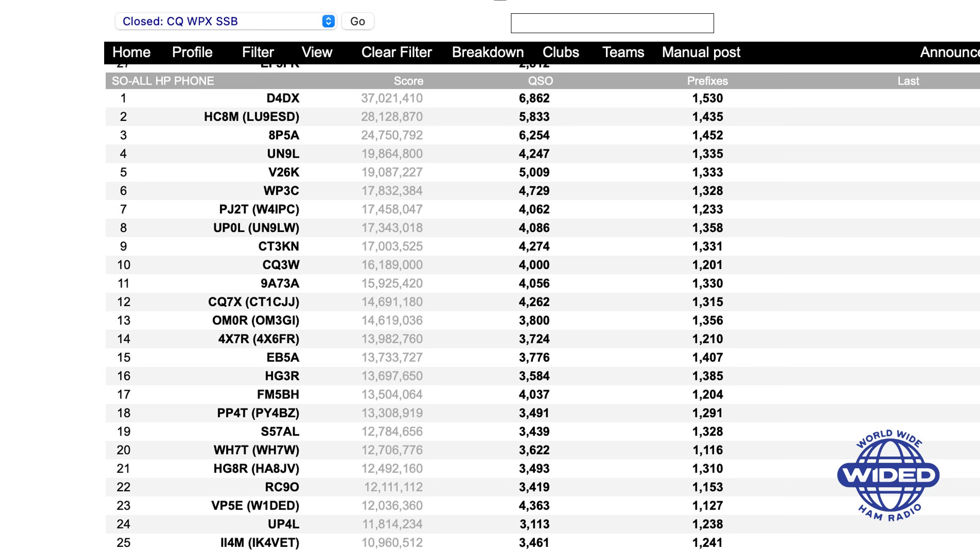Image resolution: width=980 pixels, height=551 pixels.
Task: Select callsign VP5E (W1DED)
Action: click(x=255, y=506)
